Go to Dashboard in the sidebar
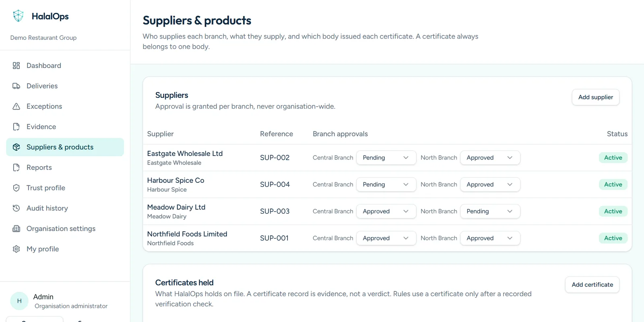This screenshot has height=322, width=644. click(x=65, y=66)
